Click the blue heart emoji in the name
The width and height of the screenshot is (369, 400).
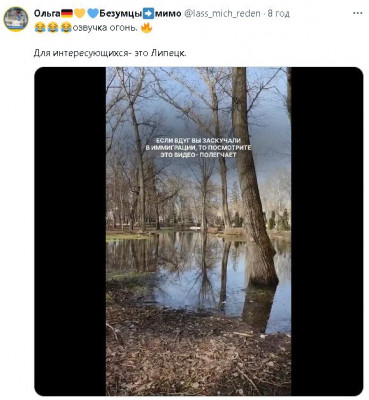(93, 13)
